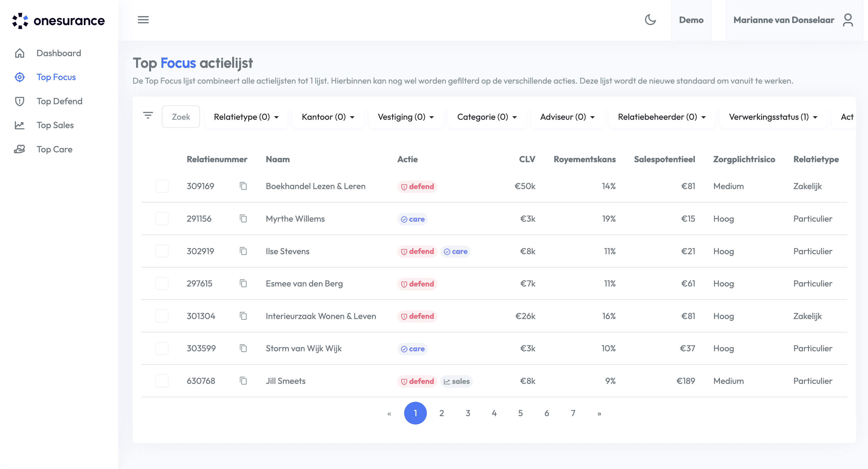The height and width of the screenshot is (469, 868).
Task: Click the hamburger menu icon
Action: point(143,20)
